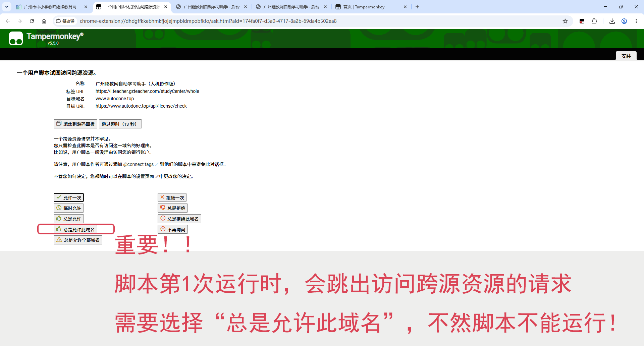
Task: Click 不再询问 button
Action: (x=173, y=230)
